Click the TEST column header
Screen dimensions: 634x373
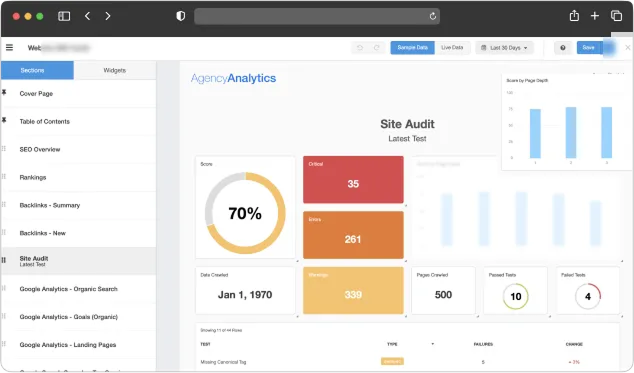(205, 344)
